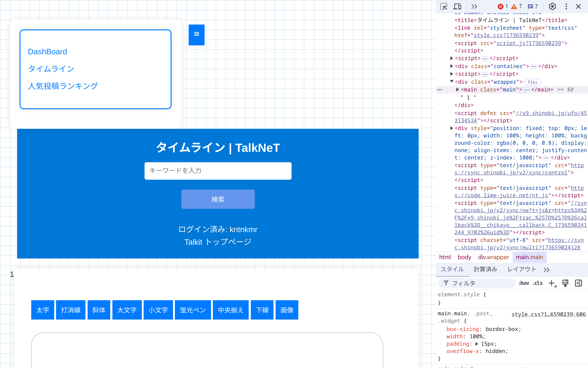
Task: Toggle :hov element state panel
Action: point(524,283)
